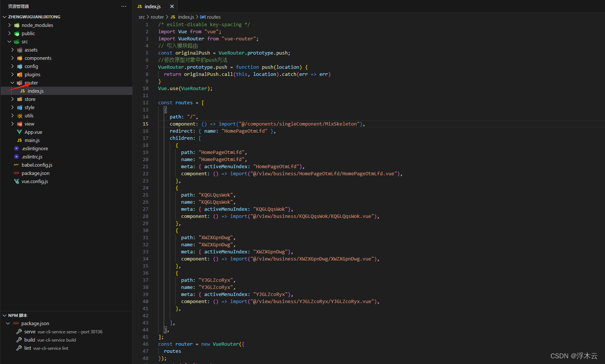Image resolution: width=605 pixels, height=364 pixels.
Task: Click wrench icon of serve script
Action: [x=19, y=332]
